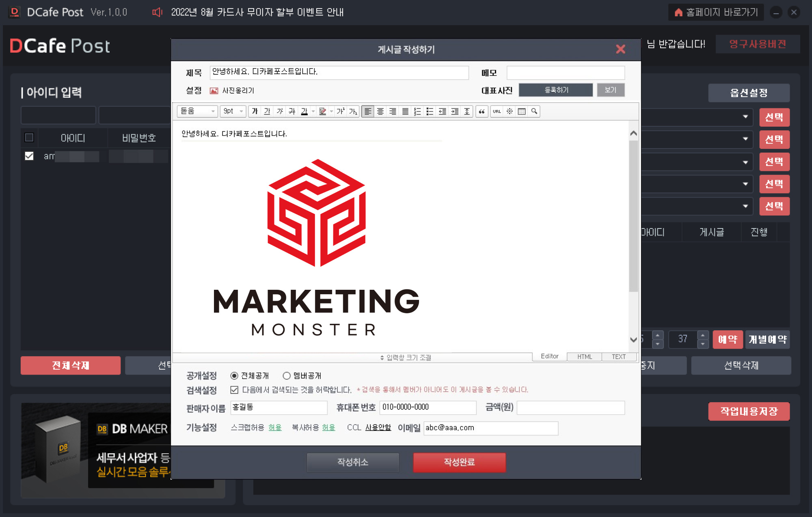The width and height of the screenshot is (812, 517).
Task: Click 작성취소 to cancel writing
Action: 353,462
